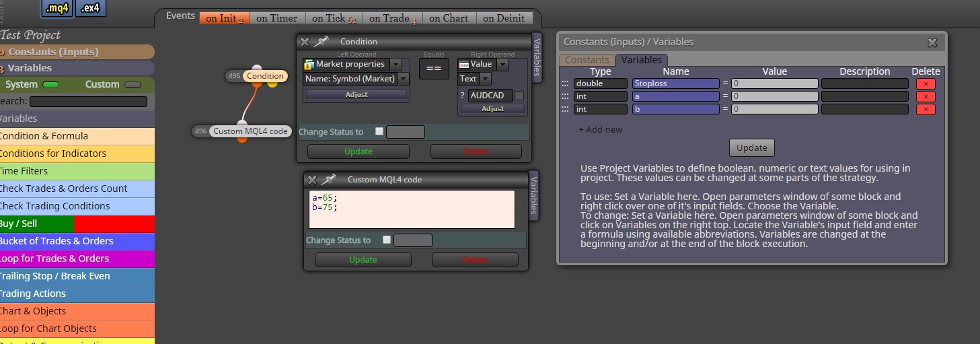980x344 pixels.
Task: Enable Change Status in Condition window
Action: (x=379, y=132)
